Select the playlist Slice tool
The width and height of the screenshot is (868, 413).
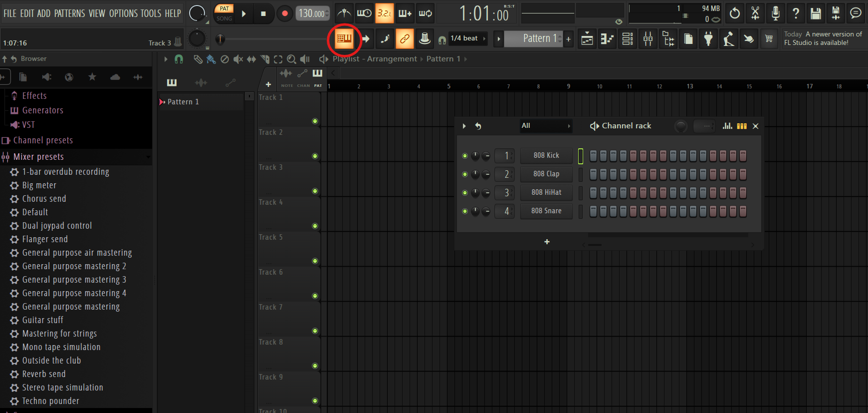click(x=265, y=59)
